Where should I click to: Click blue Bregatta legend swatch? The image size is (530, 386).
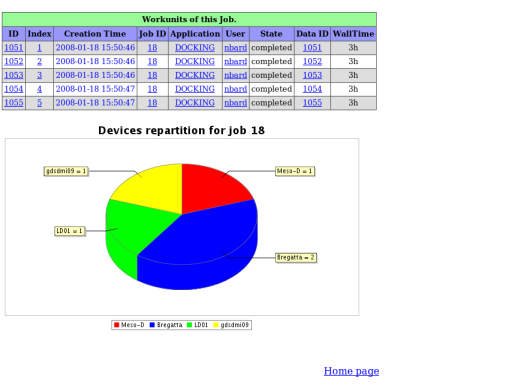point(152,325)
